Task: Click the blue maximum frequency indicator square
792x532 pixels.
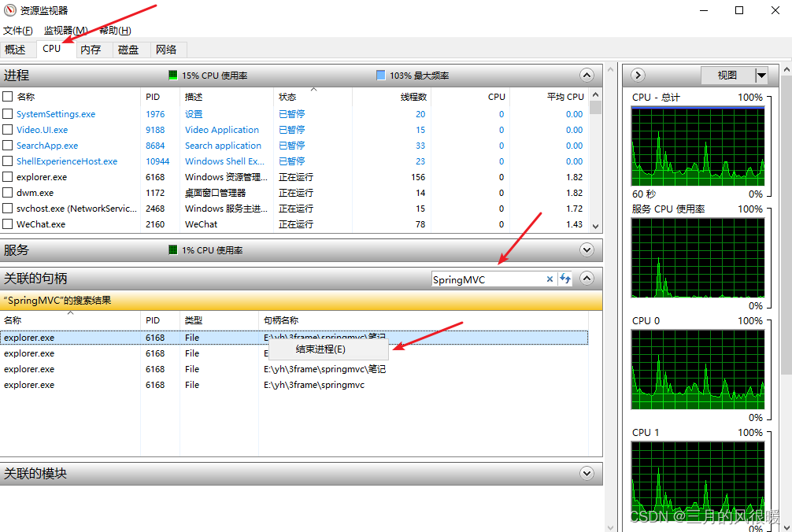Action: (381, 76)
